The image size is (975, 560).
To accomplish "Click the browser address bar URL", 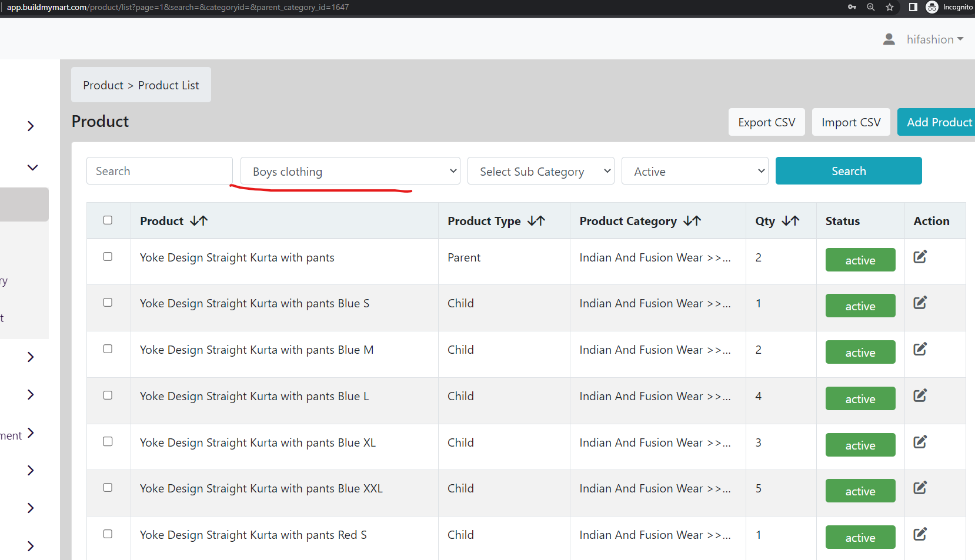I will (x=178, y=7).
